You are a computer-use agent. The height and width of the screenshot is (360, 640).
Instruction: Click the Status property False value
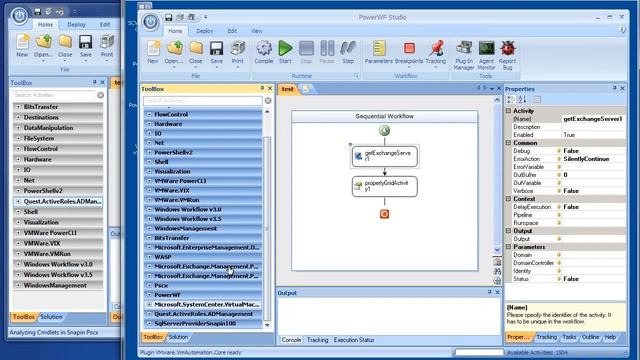point(593,279)
